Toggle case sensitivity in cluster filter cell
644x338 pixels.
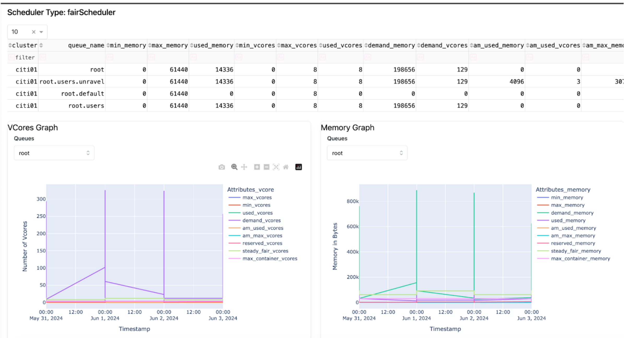11,57
